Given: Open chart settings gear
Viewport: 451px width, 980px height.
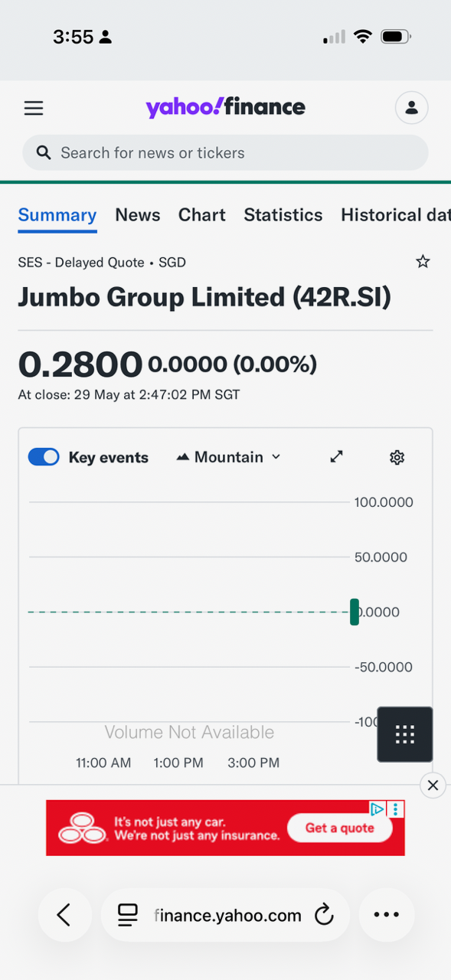Looking at the screenshot, I should (397, 457).
